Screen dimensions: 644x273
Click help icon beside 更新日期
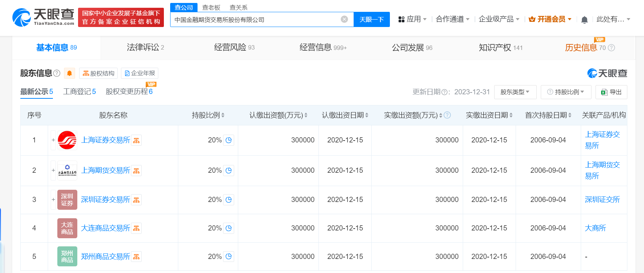click(444, 92)
